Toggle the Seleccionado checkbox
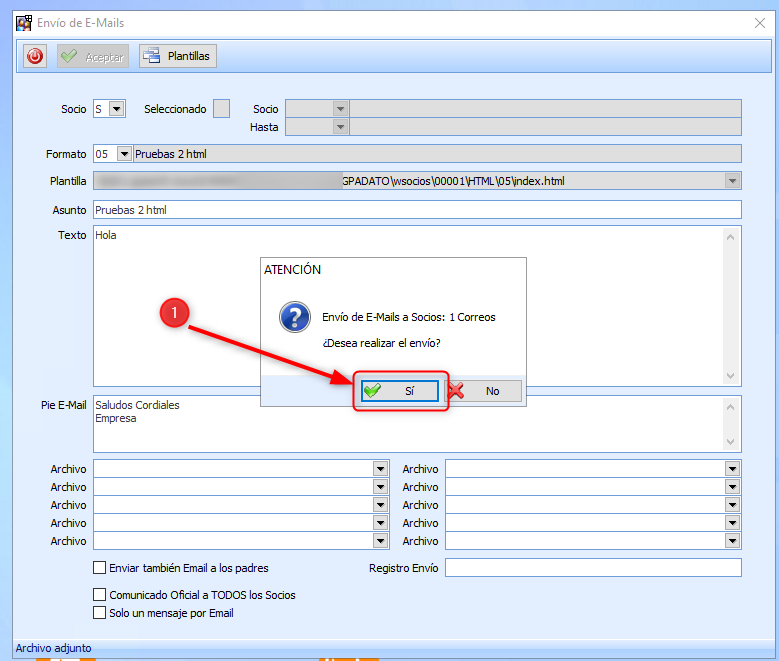The height and width of the screenshot is (661, 779). click(222, 109)
